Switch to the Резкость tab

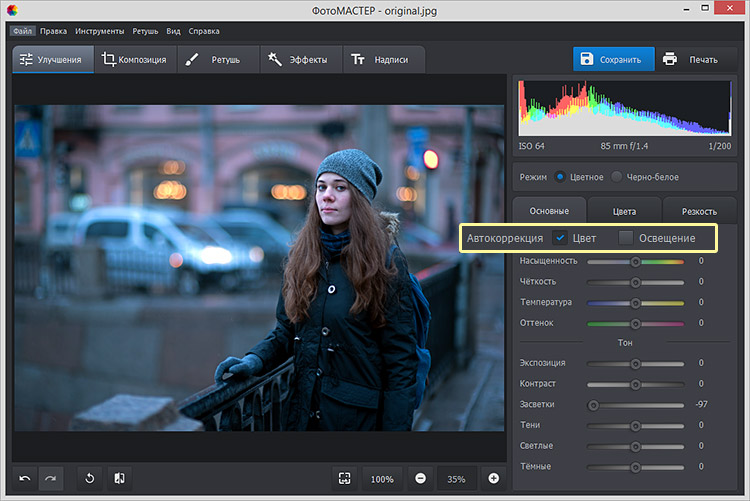tap(699, 211)
